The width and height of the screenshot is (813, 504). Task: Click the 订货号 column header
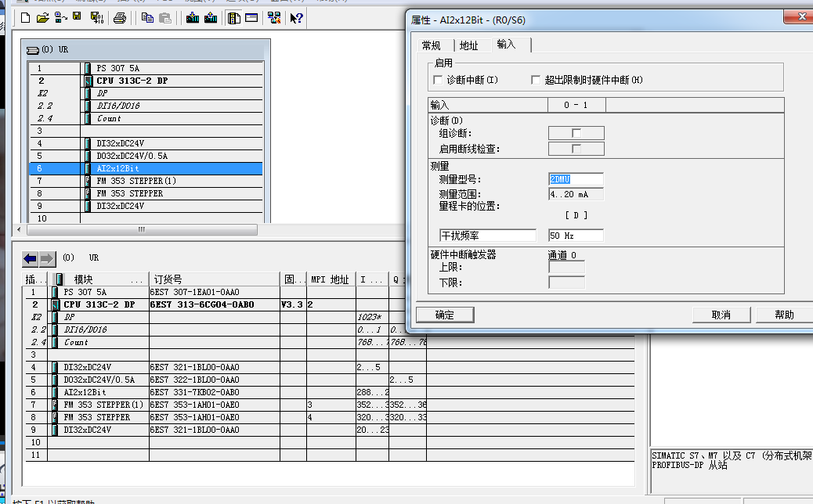214,279
